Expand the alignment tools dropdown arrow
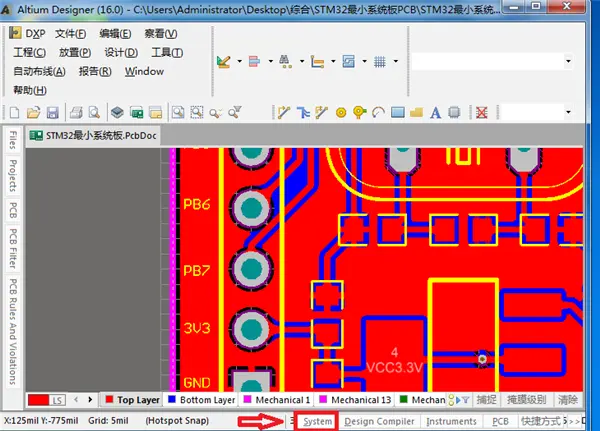This screenshot has width=600, height=431. tap(271, 61)
